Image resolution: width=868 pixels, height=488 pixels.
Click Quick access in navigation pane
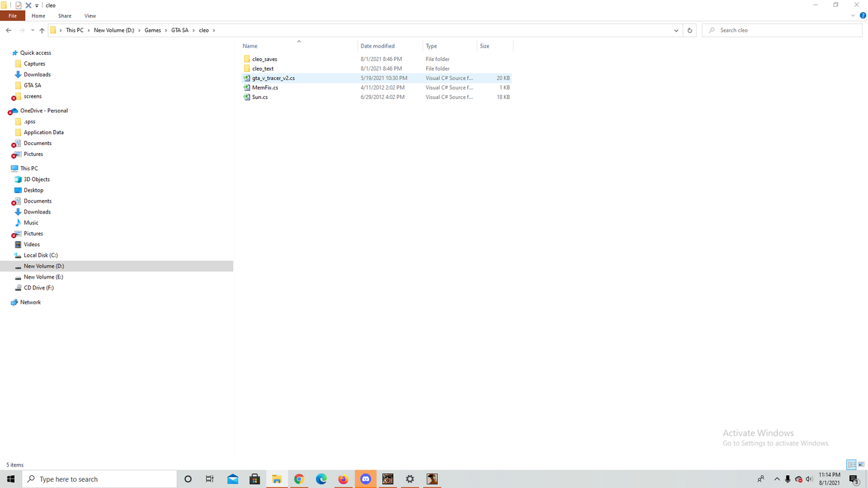coord(35,53)
